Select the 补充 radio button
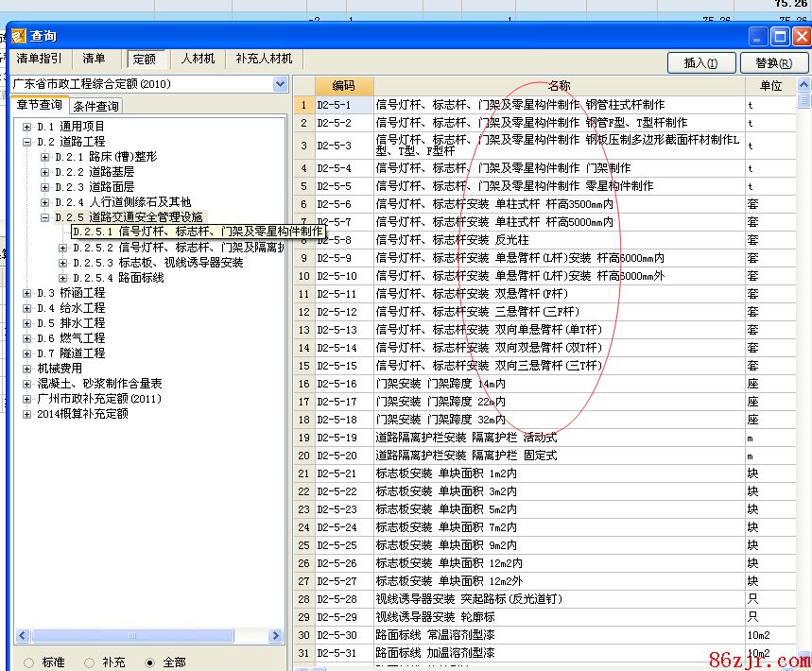The width and height of the screenshot is (812, 671). tap(89, 662)
